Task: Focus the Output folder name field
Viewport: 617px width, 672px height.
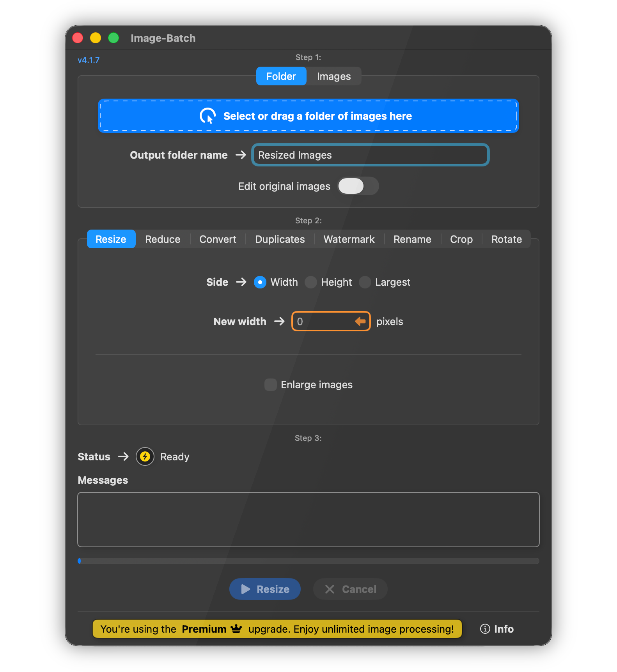Action: 371,155
